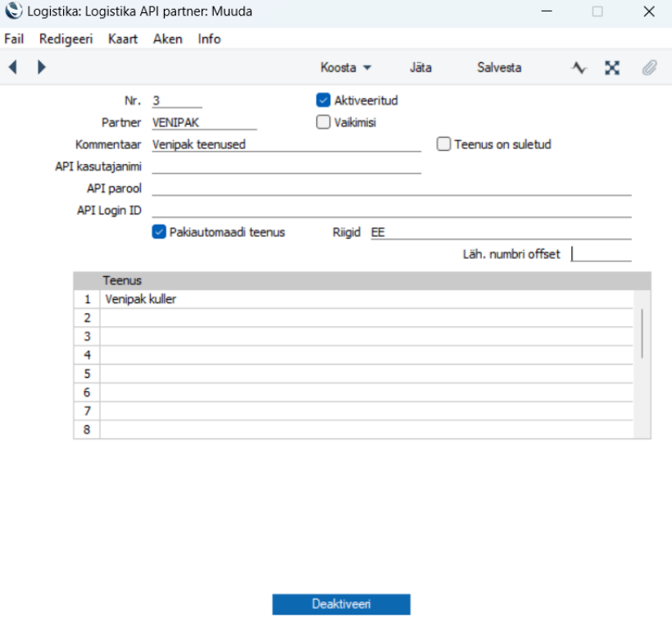Open the Kaart menu
Image resolution: width=672 pixels, height=627 pixels.
pos(123,39)
